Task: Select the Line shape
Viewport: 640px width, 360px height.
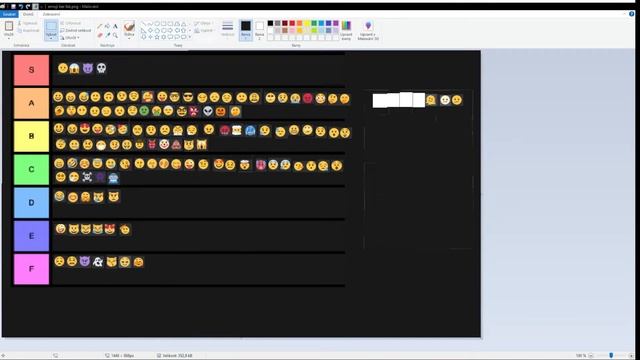Action: pyautogui.click(x=144, y=24)
